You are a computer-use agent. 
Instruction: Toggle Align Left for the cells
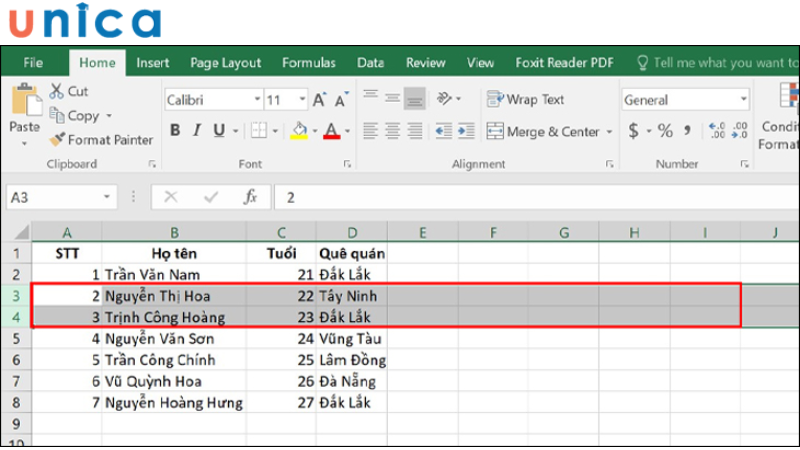370,131
